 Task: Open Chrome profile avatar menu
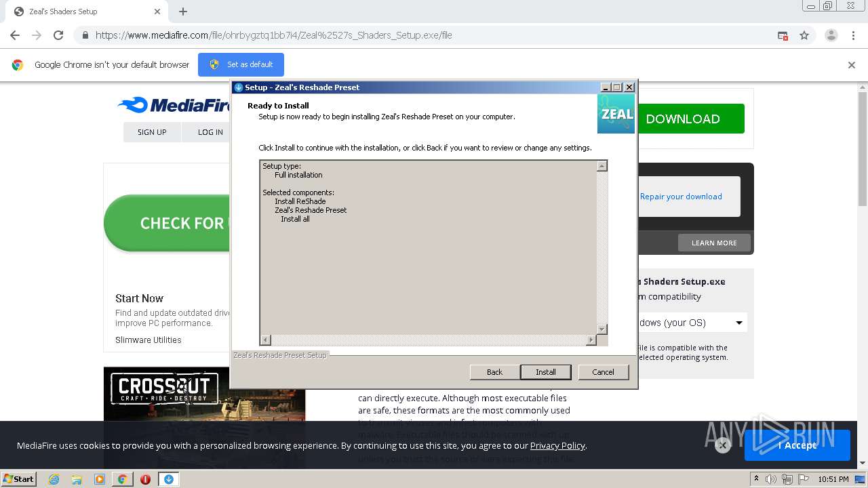point(831,35)
